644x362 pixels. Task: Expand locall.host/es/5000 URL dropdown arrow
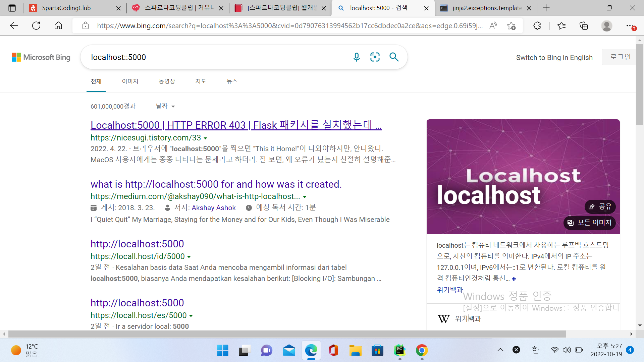tap(191, 316)
